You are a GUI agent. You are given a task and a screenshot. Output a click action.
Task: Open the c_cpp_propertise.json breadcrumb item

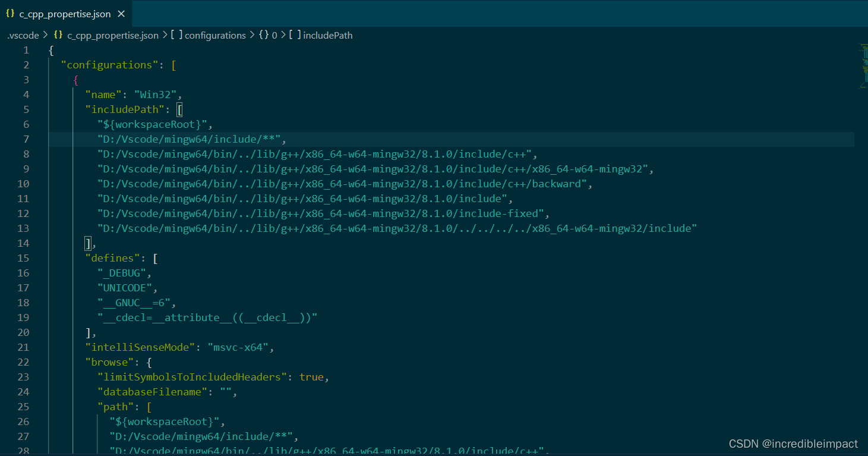pos(113,36)
